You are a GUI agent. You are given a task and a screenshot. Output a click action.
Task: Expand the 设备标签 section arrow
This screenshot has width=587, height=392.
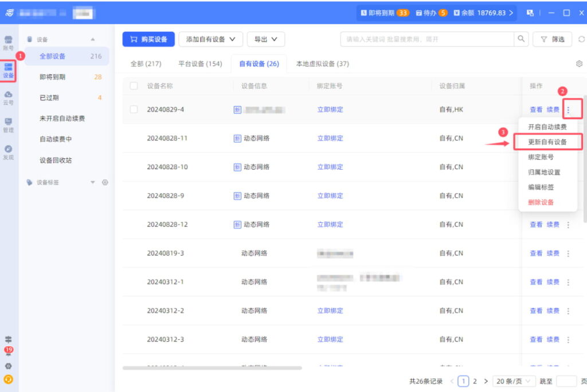(x=92, y=182)
